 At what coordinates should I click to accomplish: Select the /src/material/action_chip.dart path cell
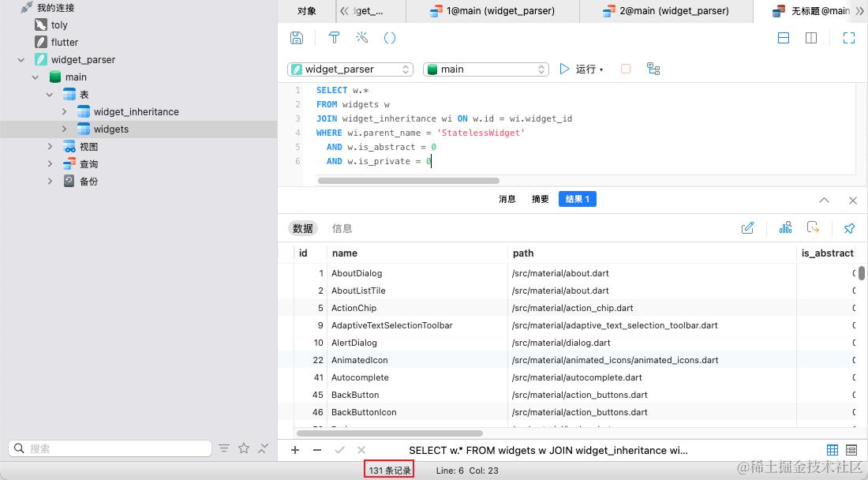(x=652, y=308)
